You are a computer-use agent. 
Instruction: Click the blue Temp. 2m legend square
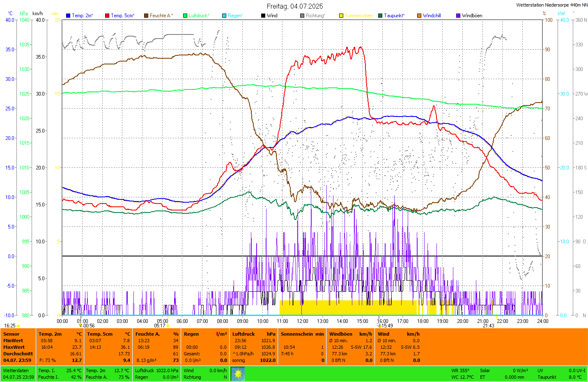68,16
